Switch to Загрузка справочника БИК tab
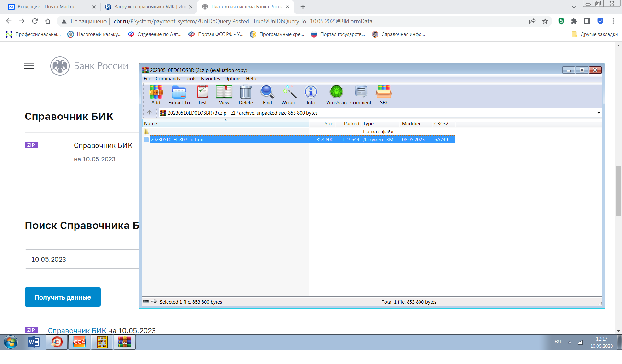This screenshot has width=622, height=364. pos(149,7)
